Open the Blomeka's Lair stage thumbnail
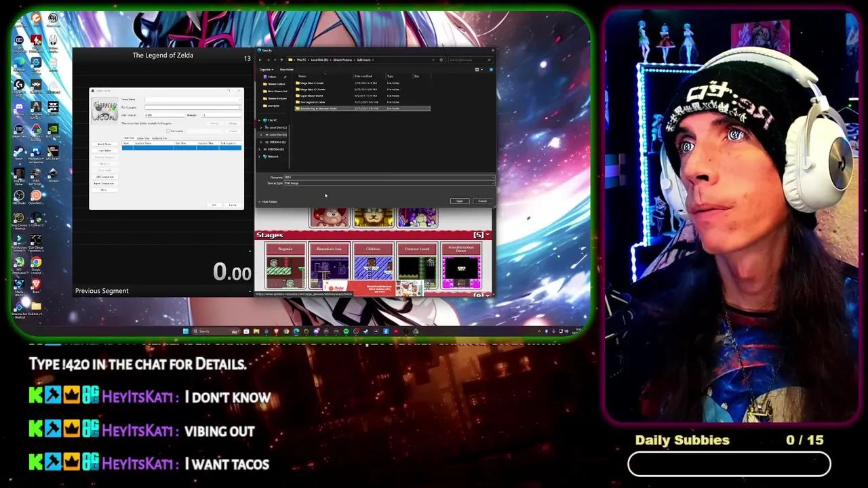The image size is (868, 488). tap(330, 266)
